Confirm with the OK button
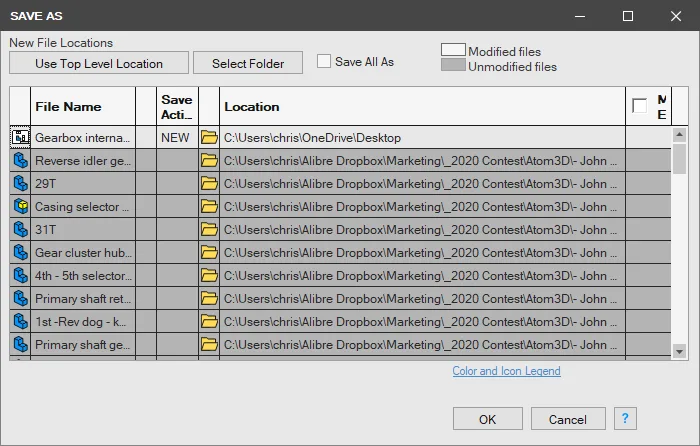The image size is (700, 446). [x=488, y=419]
